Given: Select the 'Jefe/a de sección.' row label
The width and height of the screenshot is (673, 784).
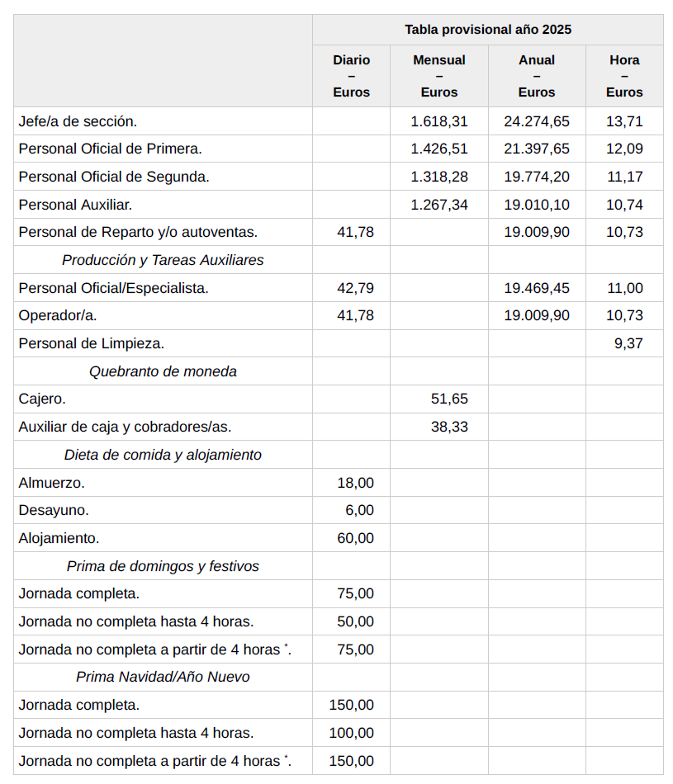Looking at the screenshot, I should click(x=78, y=121).
